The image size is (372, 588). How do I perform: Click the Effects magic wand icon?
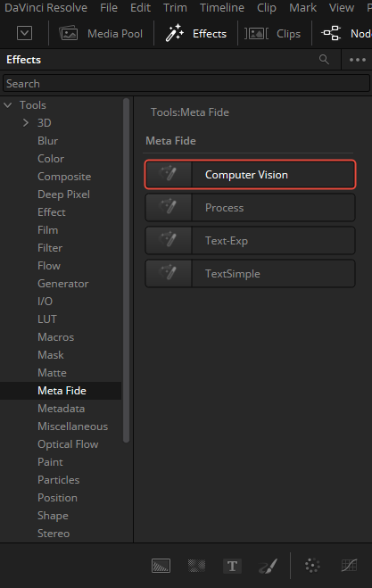click(174, 33)
